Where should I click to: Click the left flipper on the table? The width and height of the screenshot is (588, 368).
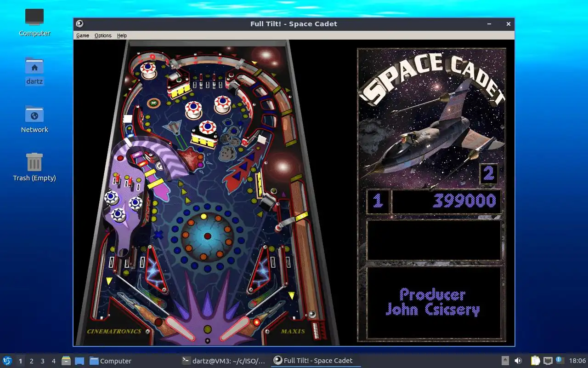pyautogui.click(x=181, y=328)
